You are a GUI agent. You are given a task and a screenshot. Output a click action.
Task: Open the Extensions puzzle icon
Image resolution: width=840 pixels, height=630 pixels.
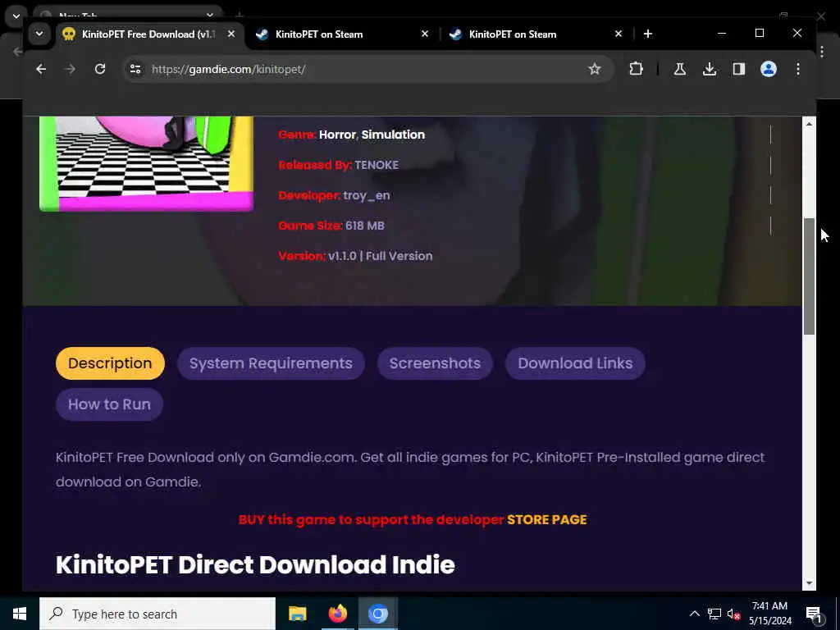636,69
